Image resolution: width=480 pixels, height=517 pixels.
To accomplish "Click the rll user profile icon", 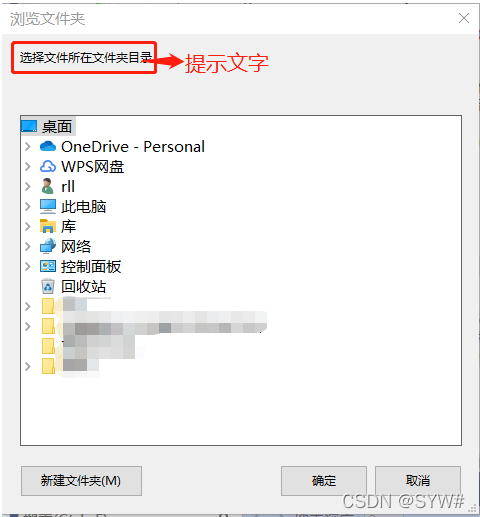I will [47, 186].
